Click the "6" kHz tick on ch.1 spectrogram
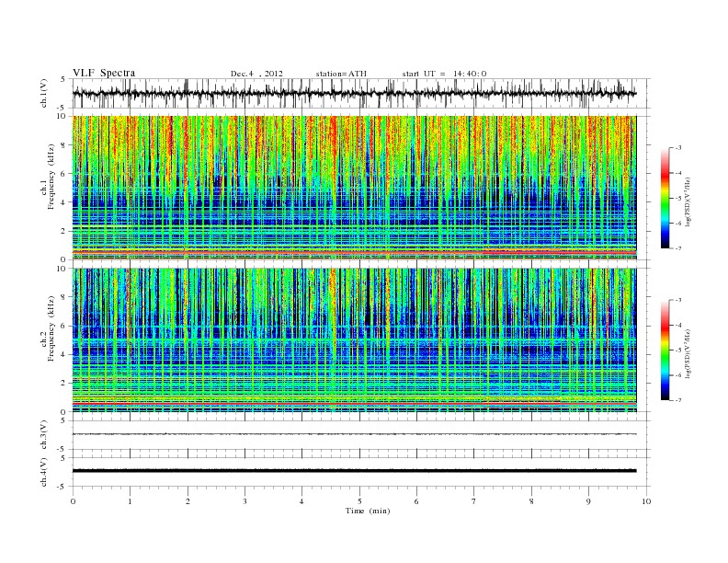 (x=63, y=174)
